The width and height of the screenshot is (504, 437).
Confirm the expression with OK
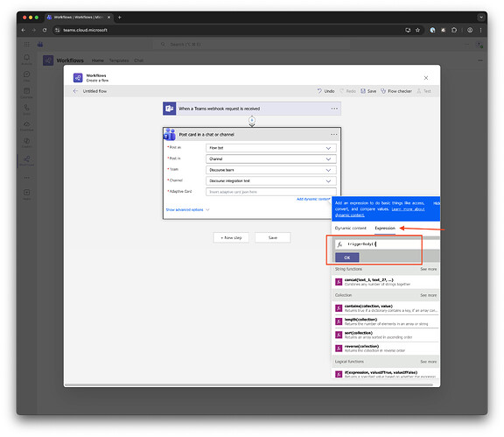pyautogui.click(x=346, y=257)
